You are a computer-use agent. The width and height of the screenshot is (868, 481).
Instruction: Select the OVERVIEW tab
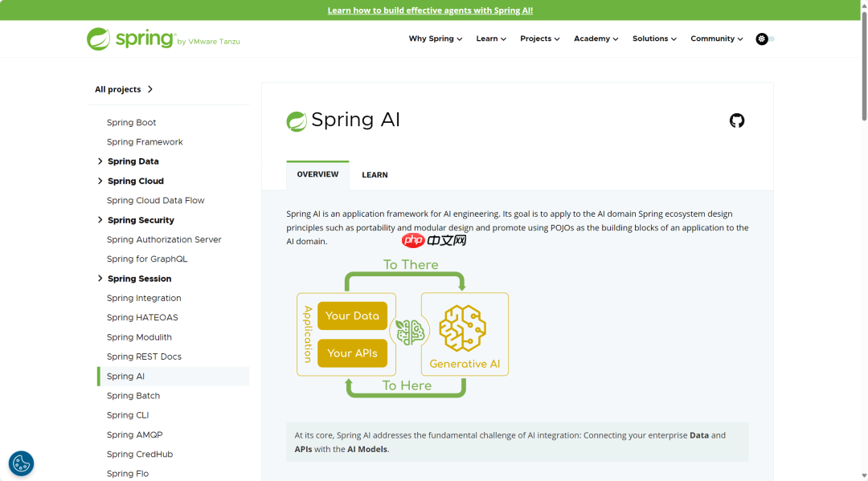click(317, 173)
